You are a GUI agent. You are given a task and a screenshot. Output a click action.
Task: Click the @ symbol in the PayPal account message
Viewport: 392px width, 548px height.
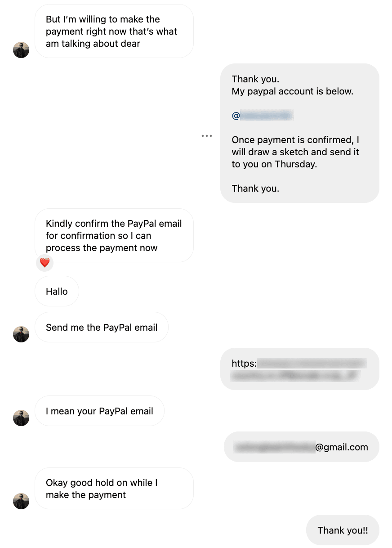[x=235, y=116]
